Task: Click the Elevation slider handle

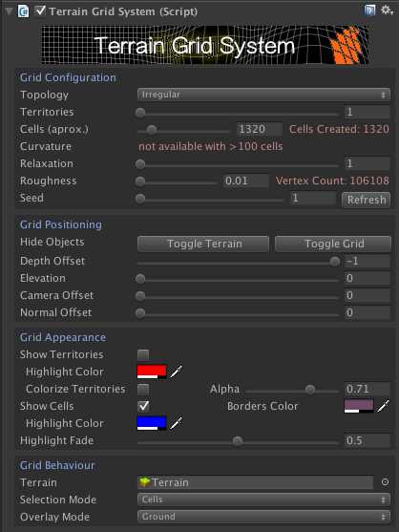Action: pyautogui.click(x=140, y=279)
